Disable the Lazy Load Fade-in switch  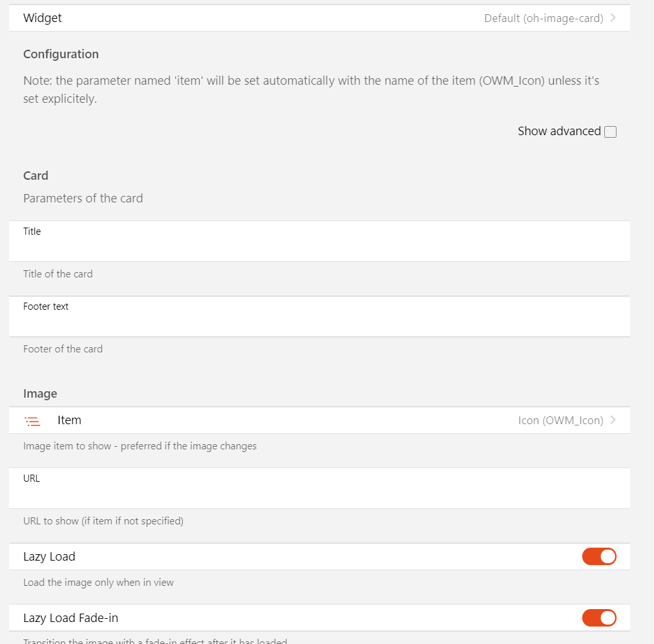click(x=599, y=618)
